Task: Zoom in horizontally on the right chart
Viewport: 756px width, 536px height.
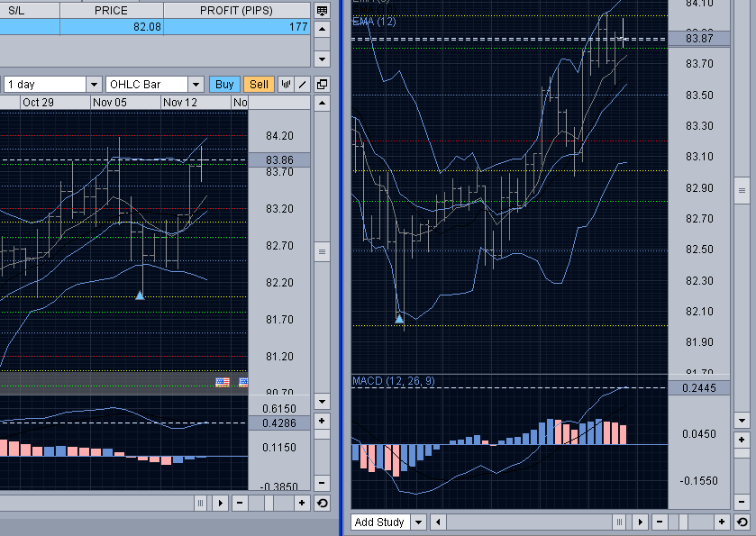Action: (x=722, y=522)
